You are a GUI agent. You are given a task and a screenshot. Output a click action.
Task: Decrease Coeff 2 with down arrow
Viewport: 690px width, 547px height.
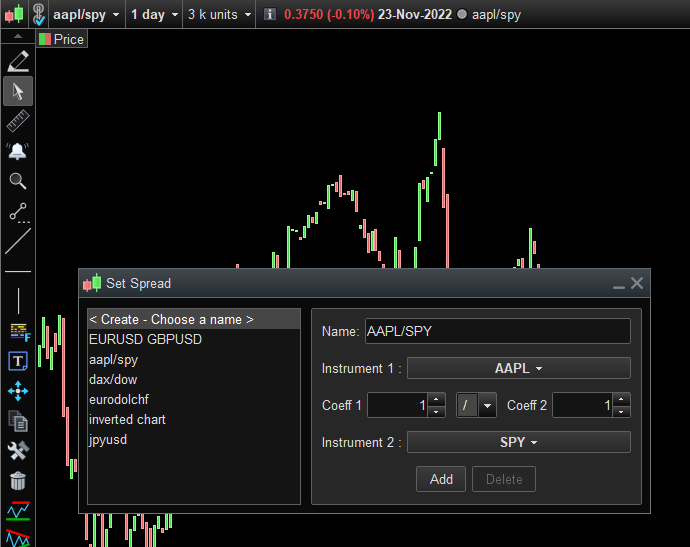621,411
